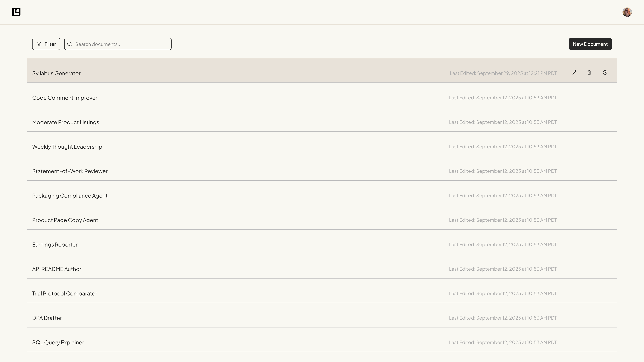This screenshot has height=362, width=644.
Task: Click the app logo in header
Action: pyautogui.click(x=16, y=12)
